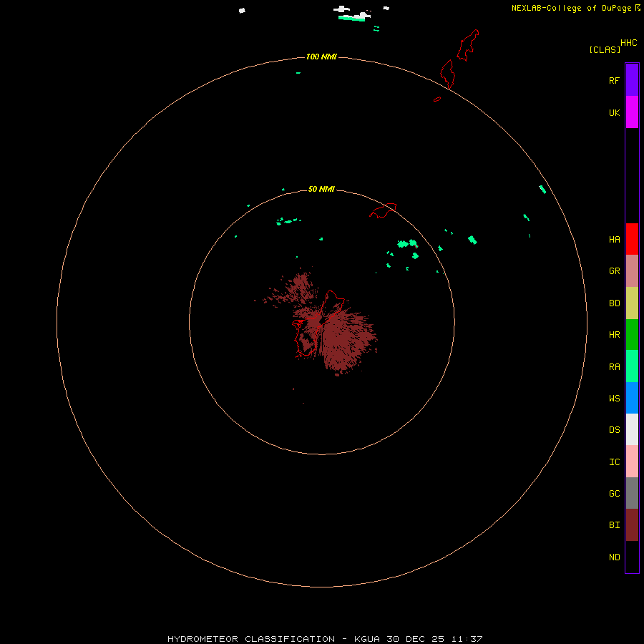Click the RA legend label

tap(614, 367)
